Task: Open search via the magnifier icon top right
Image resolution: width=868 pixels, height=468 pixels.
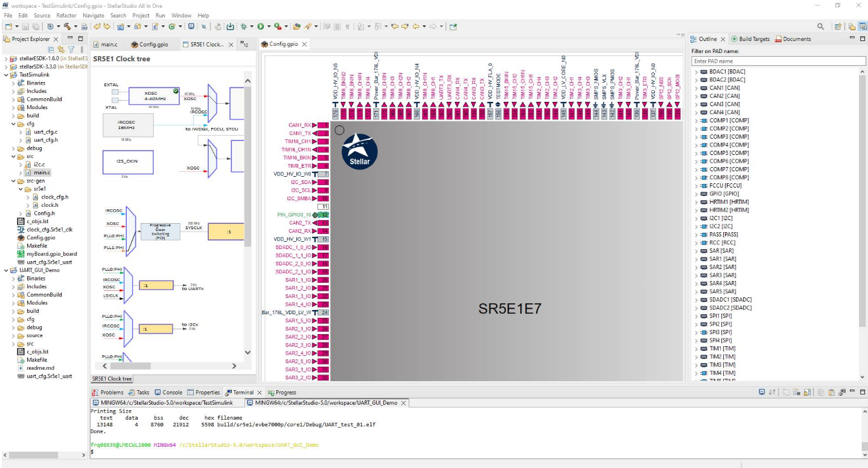Action: pos(821,27)
